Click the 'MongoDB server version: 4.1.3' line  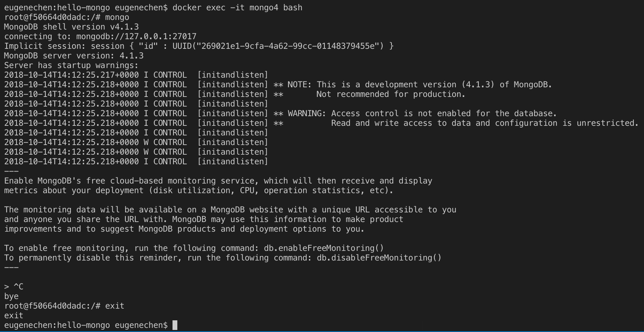point(74,56)
